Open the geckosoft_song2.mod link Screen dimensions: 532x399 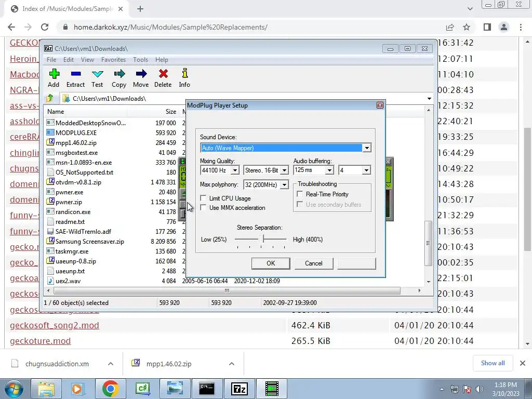pos(55,325)
